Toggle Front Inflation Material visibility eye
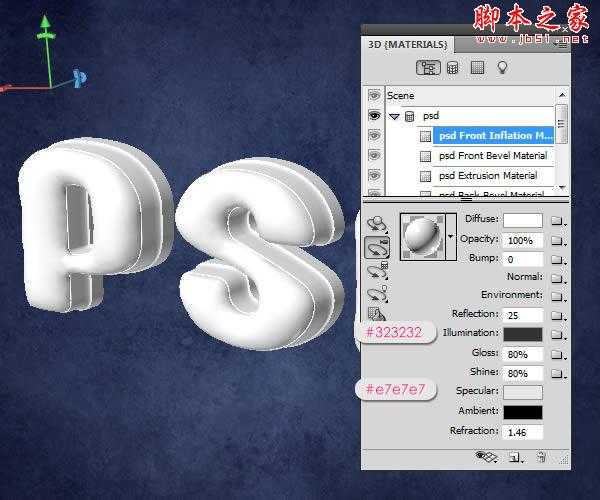The image size is (600, 500). (374, 135)
